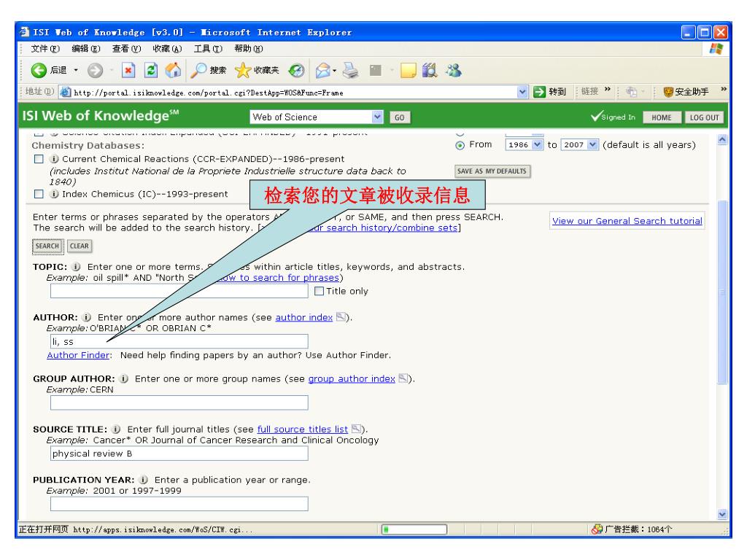This screenshot has width=747, height=560.
Task: Open the 文件 menu
Action: coord(45,49)
